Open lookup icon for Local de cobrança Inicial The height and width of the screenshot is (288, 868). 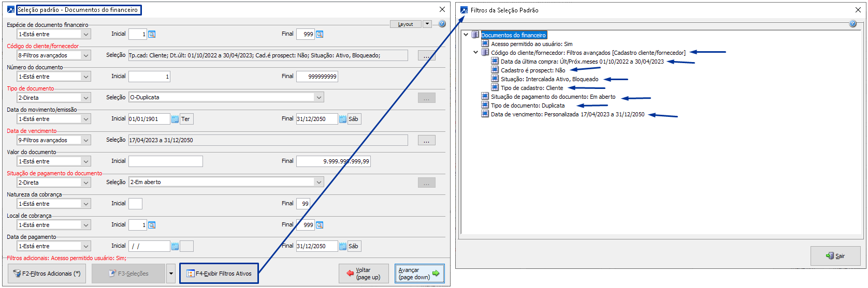click(152, 225)
